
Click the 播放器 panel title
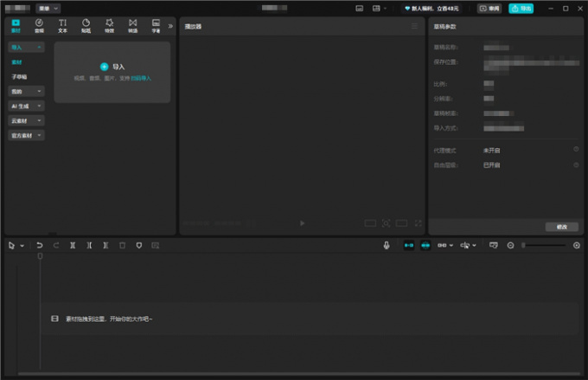point(193,26)
